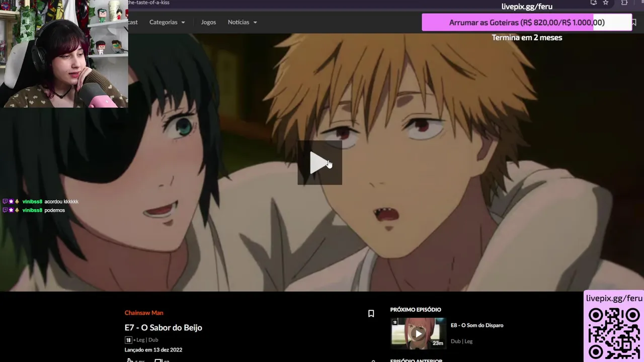Open the Chainsaw Man series link

(x=144, y=313)
